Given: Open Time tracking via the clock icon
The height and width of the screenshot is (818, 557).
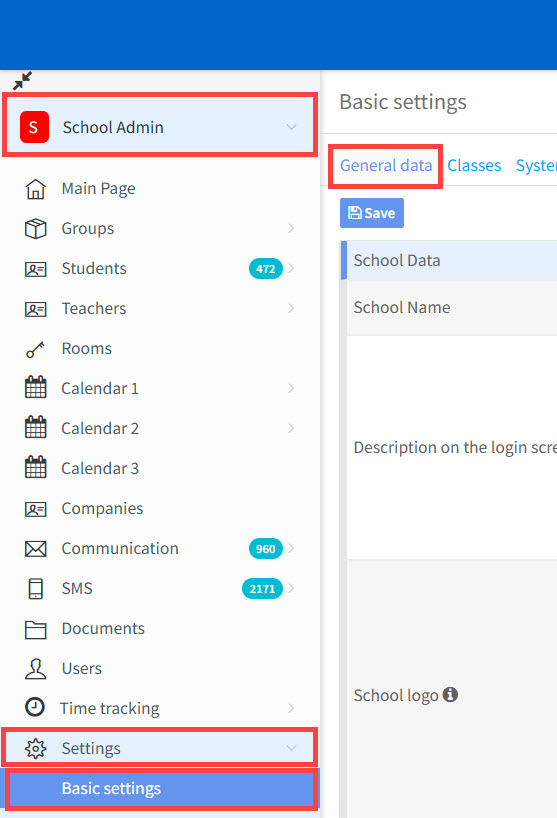Looking at the screenshot, I should (35, 707).
